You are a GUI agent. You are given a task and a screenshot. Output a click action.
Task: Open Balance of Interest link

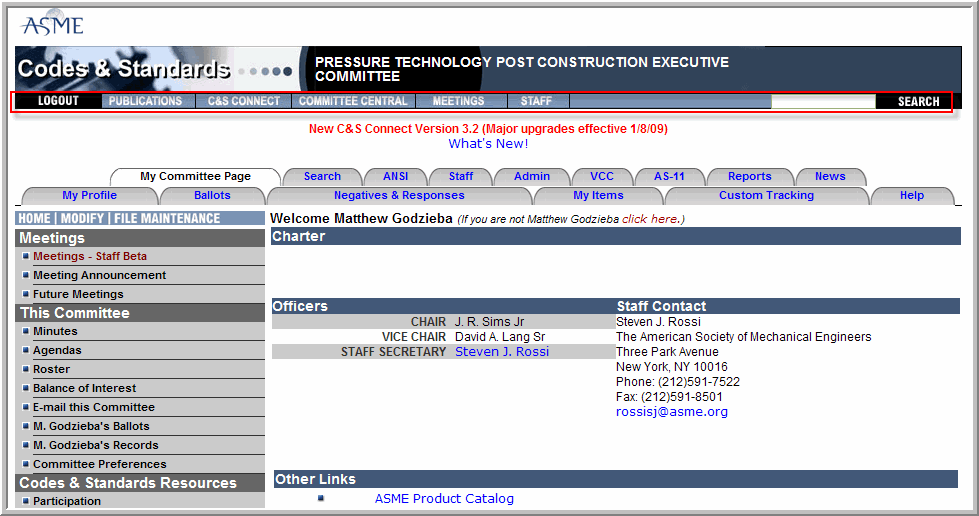tap(84, 388)
